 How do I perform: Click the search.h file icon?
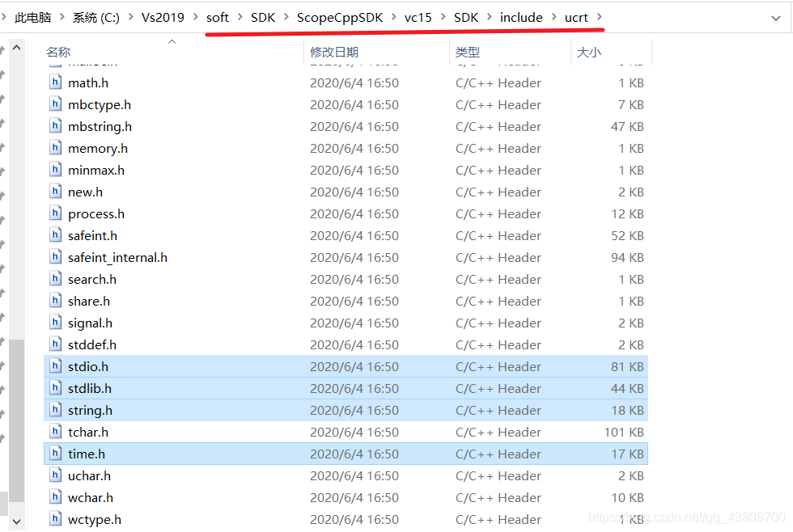pyautogui.click(x=56, y=279)
